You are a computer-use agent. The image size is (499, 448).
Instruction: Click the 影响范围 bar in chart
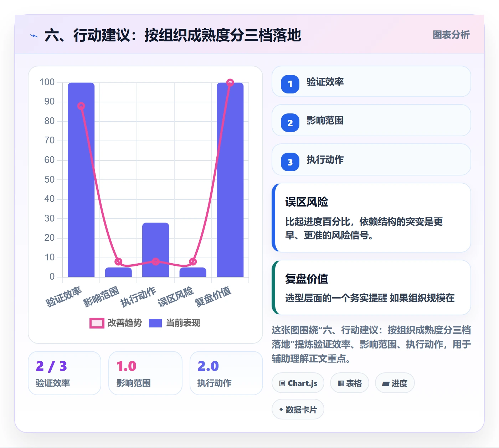point(118,272)
